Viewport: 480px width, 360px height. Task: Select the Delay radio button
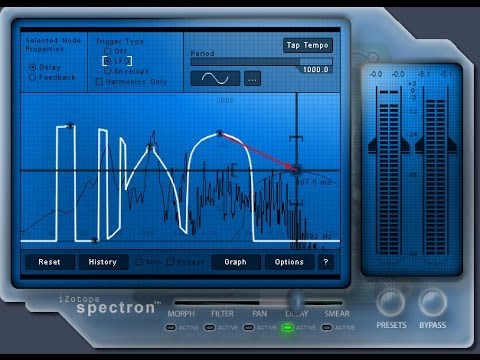(x=32, y=67)
